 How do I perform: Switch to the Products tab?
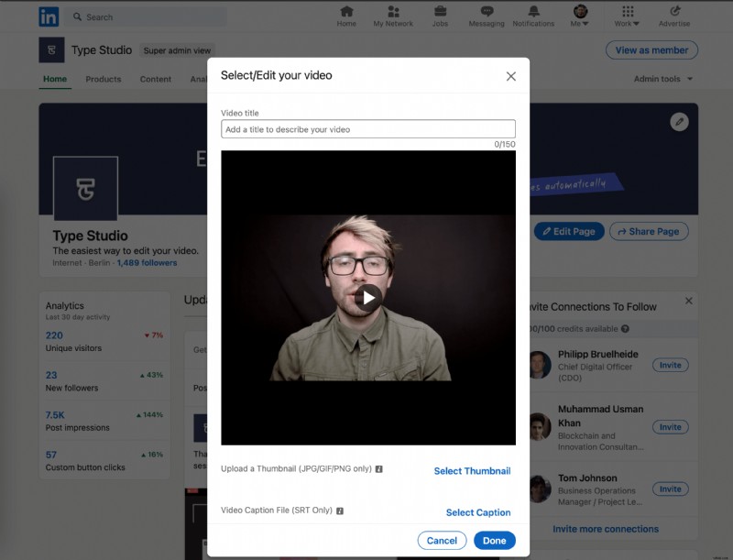(103, 79)
